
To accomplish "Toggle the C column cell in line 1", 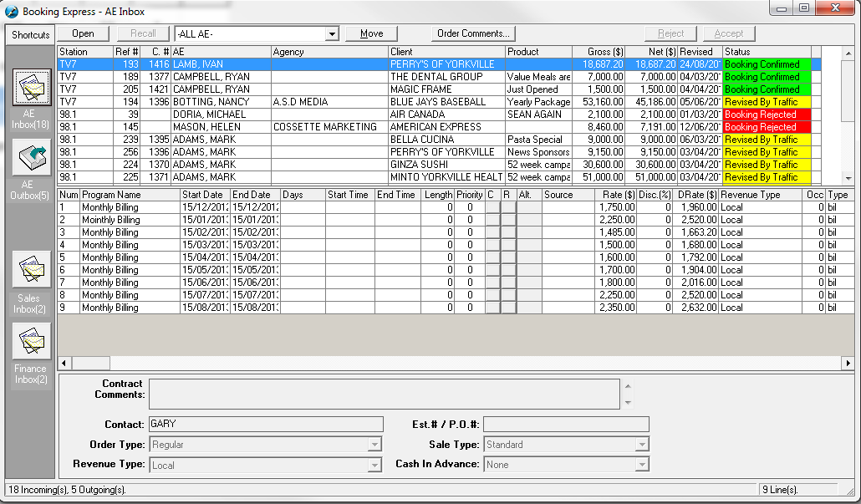I will 492,207.
